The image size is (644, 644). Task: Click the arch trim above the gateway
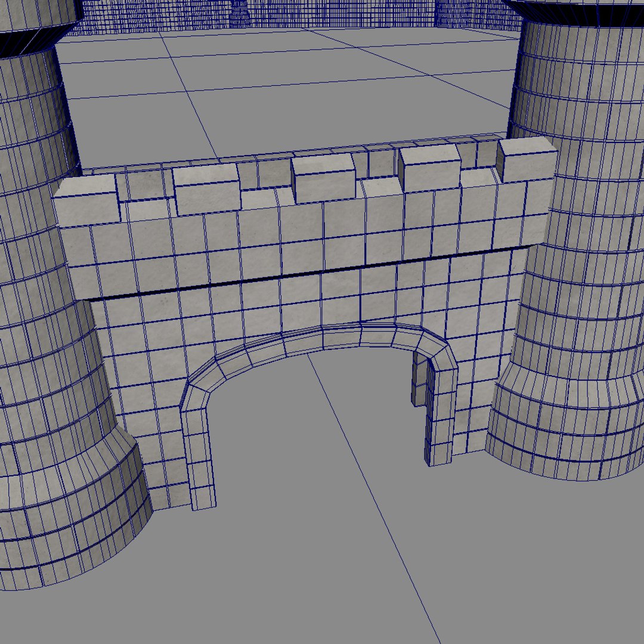[x=320, y=343]
